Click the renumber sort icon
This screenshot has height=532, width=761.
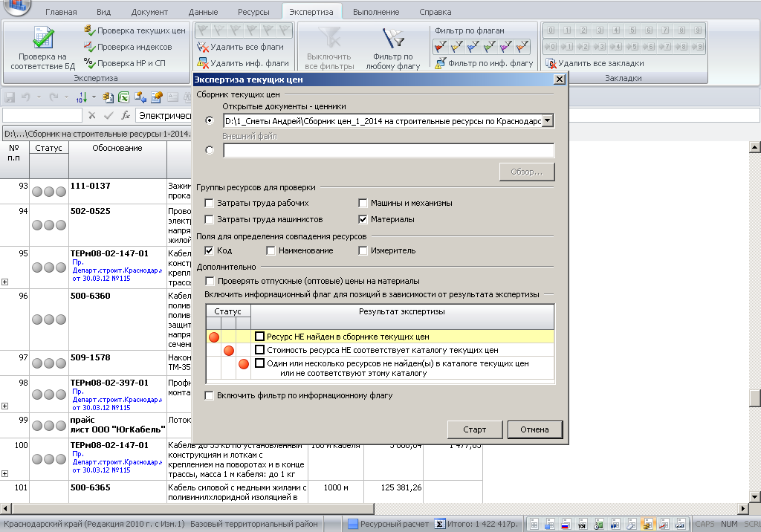point(82,97)
